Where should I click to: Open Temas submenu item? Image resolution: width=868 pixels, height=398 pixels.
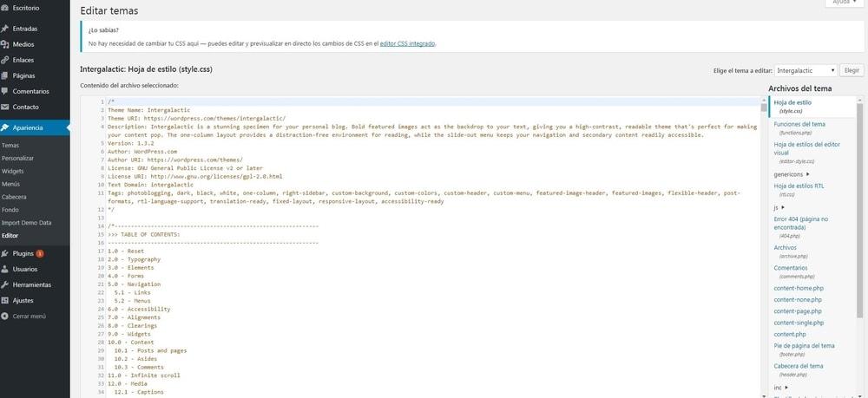coord(10,146)
